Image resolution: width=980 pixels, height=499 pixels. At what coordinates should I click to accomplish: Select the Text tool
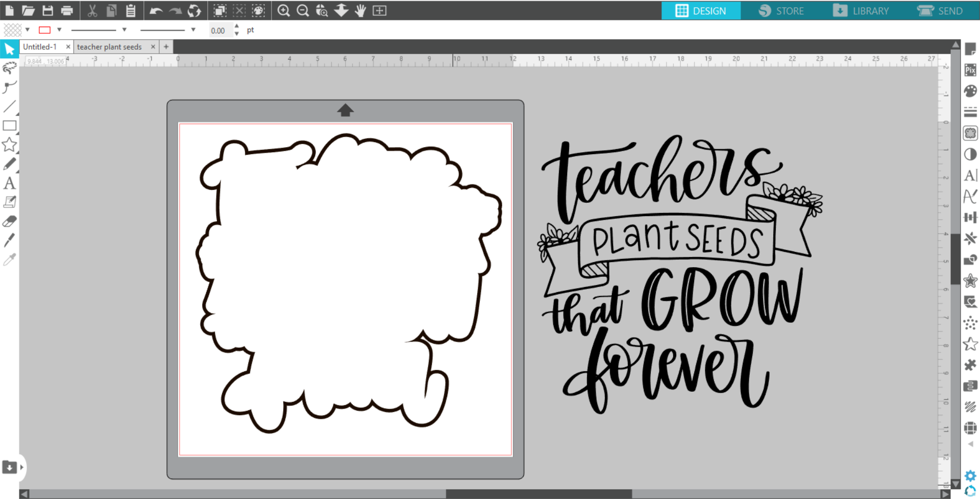point(9,183)
